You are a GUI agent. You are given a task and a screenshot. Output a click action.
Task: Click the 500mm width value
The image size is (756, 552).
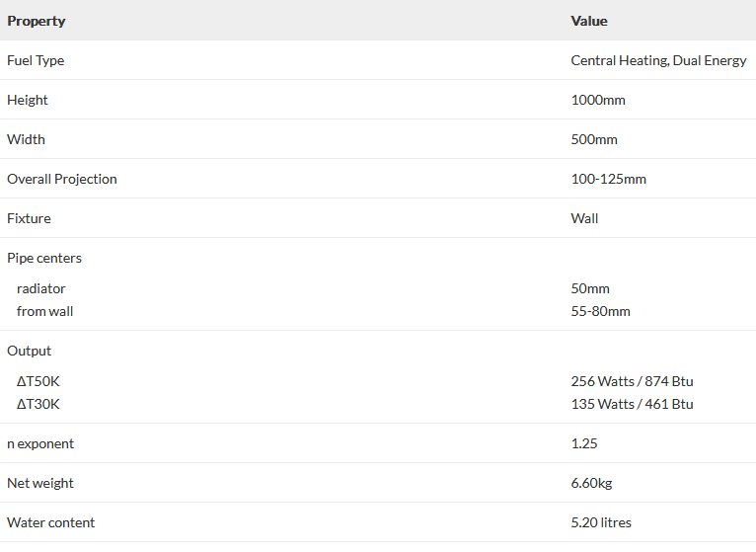click(594, 139)
